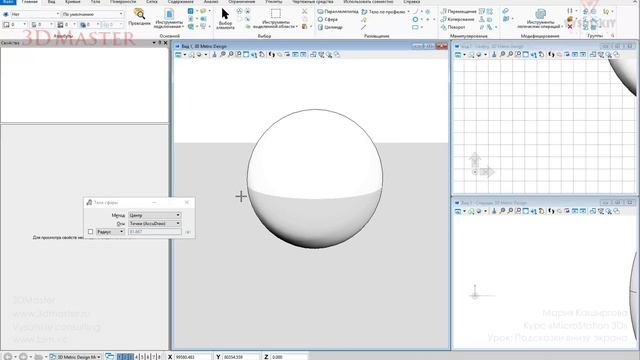640x360 pixels.
Task: Click Fit View in View 2 toolbar
Action: pyautogui.click(x=526, y=55)
